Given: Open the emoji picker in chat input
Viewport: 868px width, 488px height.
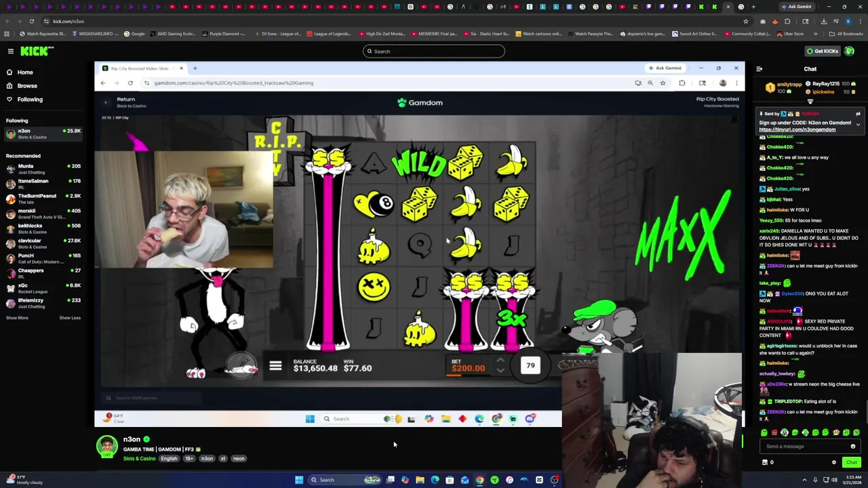Looking at the screenshot, I should tap(853, 447).
